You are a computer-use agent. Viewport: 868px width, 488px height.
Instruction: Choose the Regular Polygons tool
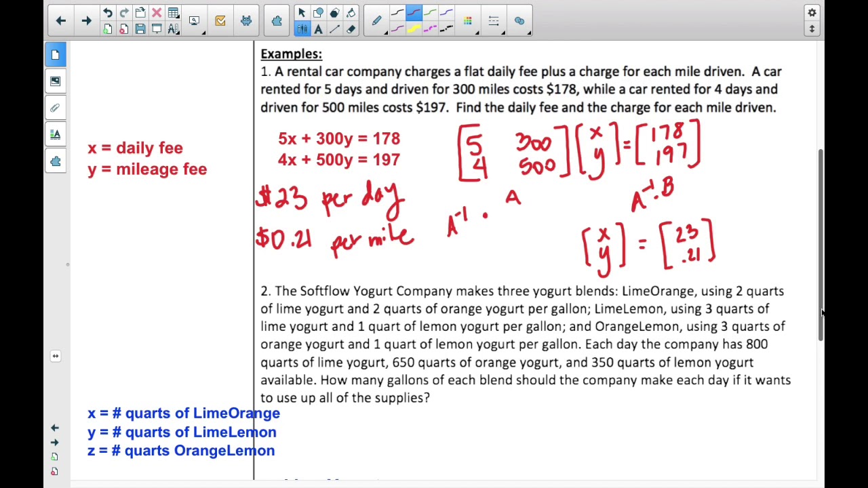pos(334,13)
